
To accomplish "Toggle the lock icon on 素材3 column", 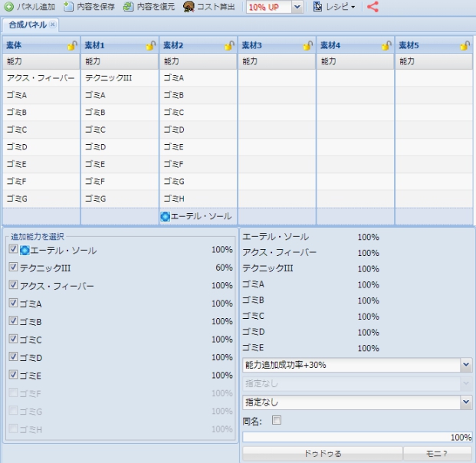I will [308, 46].
